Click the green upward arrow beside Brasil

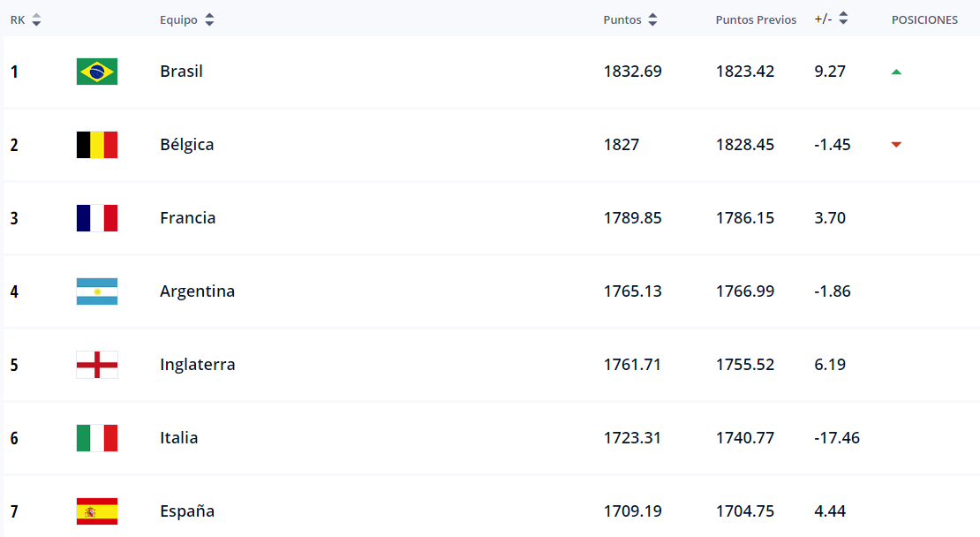pyautogui.click(x=895, y=71)
